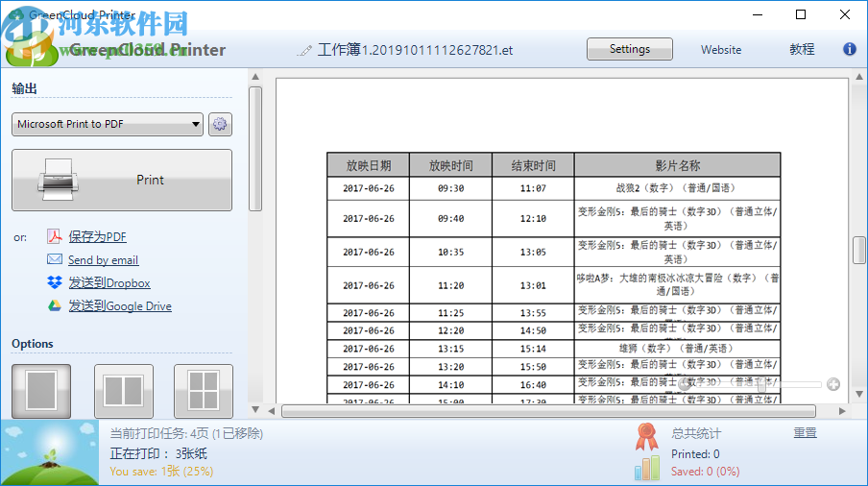
Task: Click the 当前打印任务 status text
Action: (x=186, y=433)
